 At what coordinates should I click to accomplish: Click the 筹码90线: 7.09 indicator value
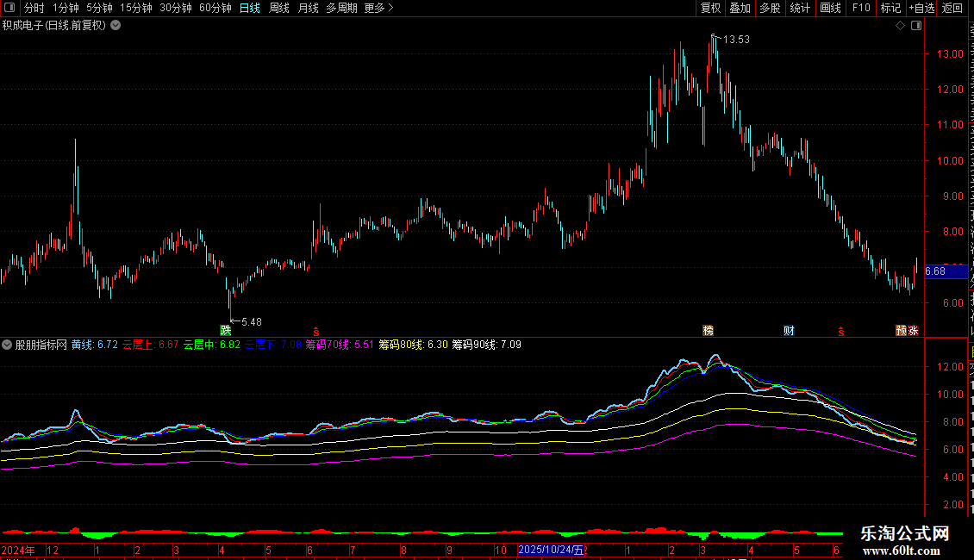[486, 345]
